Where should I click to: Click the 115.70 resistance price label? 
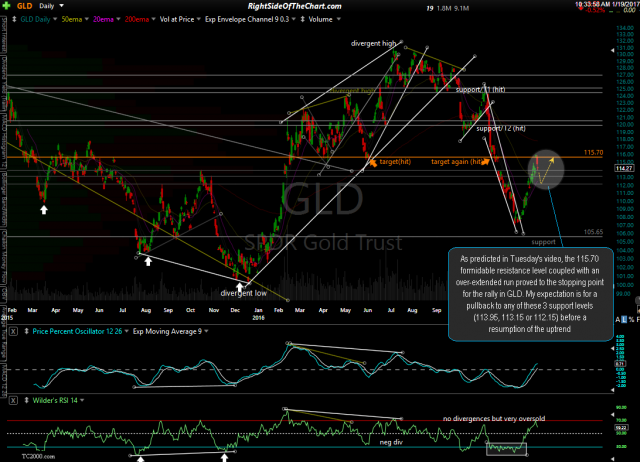pos(593,152)
